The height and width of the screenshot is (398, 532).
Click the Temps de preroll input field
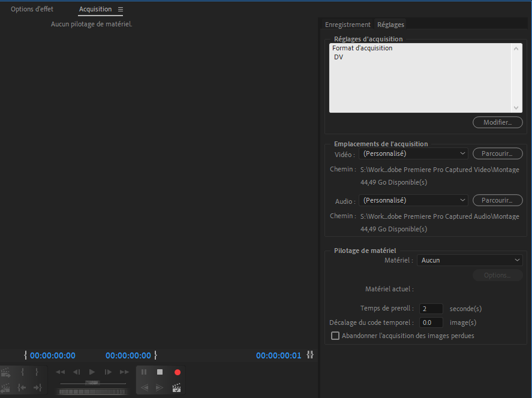[x=431, y=309]
